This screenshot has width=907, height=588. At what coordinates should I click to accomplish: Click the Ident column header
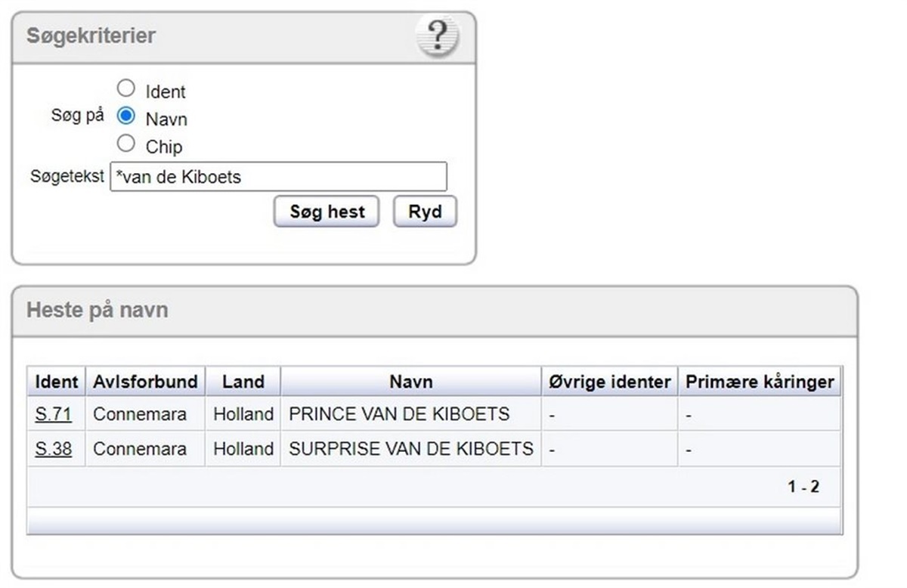click(57, 382)
